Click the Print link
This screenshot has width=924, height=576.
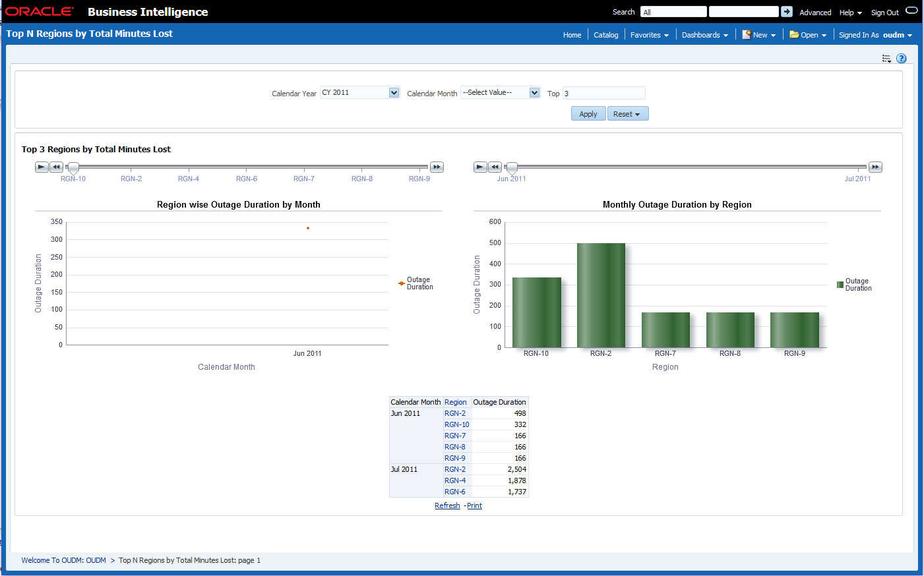(x=474, y=505)
